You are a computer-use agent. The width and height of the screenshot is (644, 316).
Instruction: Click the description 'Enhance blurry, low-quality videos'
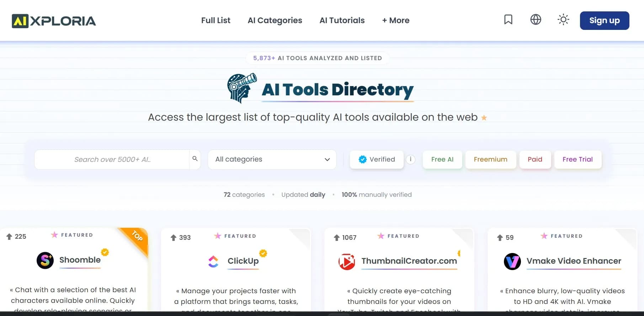pos(563,300)
